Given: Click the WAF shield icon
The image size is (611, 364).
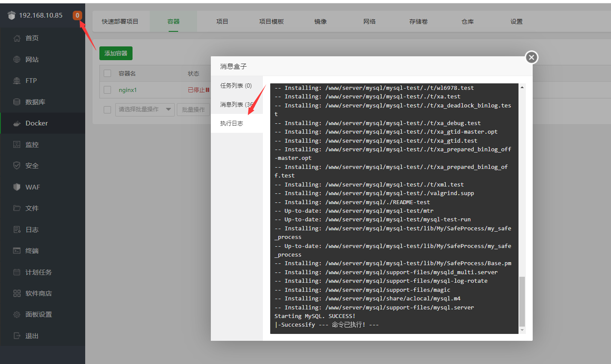Looking at the screenshot, I should pos(17,187).
